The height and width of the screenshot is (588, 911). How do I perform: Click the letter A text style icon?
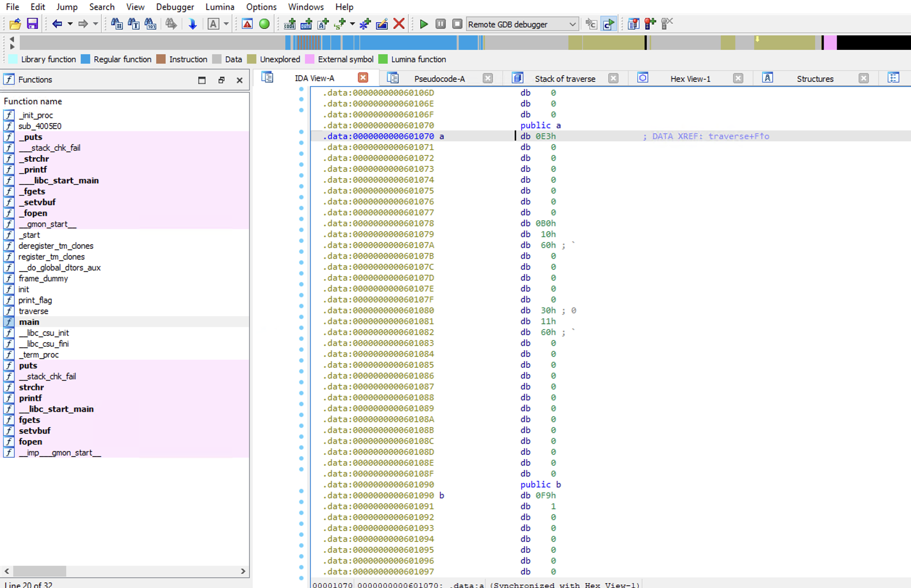213,24
